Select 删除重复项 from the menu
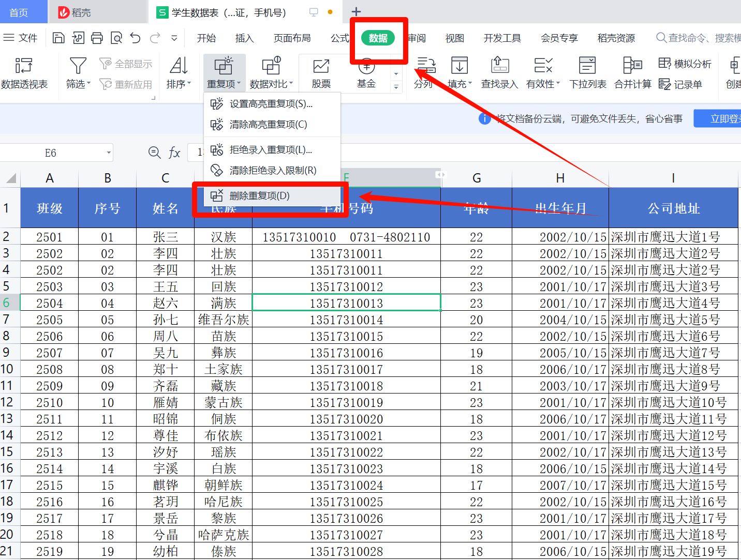741x560 pixels. [259, 195]
